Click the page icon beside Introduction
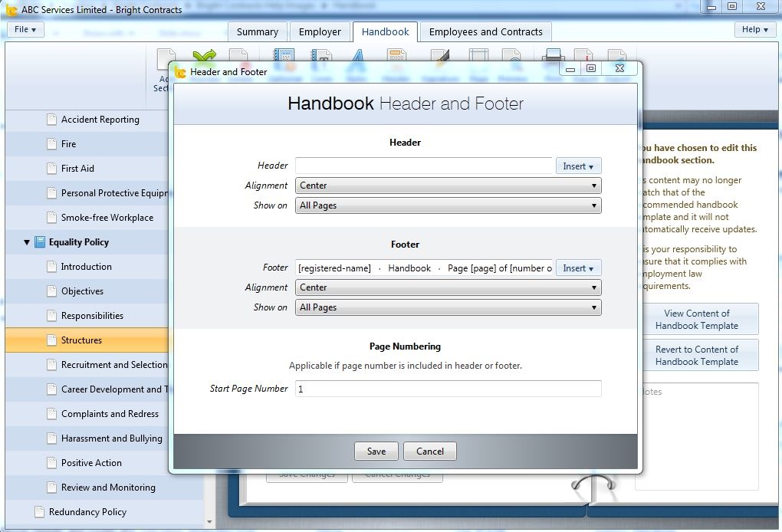 pyautogui.click(x=51, y=267)
